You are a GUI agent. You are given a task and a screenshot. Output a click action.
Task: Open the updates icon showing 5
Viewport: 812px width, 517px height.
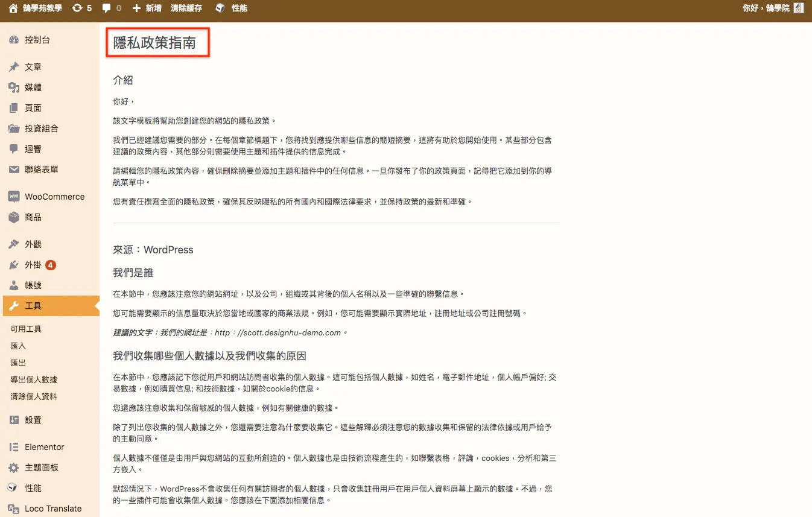77,8
